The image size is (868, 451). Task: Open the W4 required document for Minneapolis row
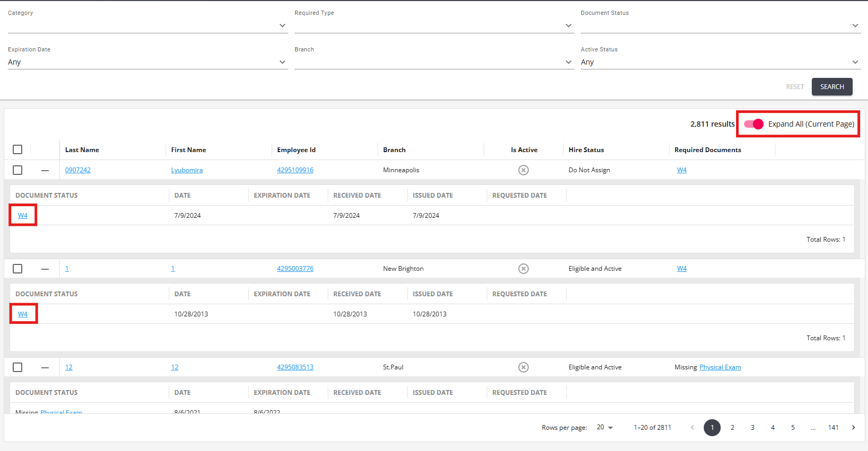pyautogui.click(x=682, y=170)
